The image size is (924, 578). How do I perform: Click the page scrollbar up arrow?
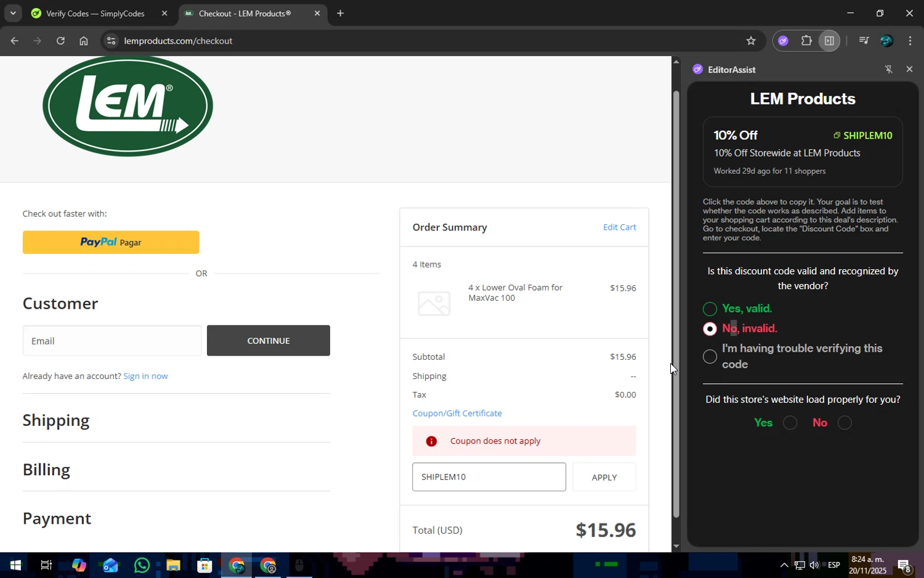(x=676, y=62)
